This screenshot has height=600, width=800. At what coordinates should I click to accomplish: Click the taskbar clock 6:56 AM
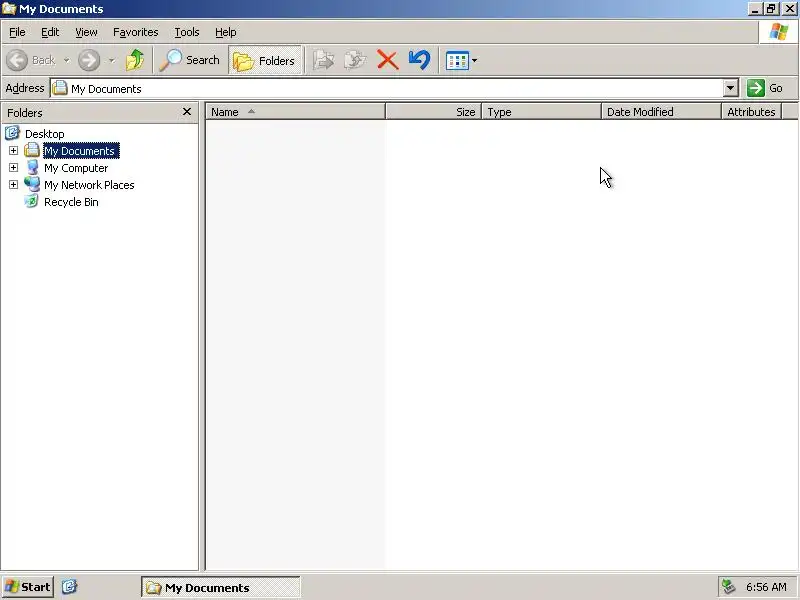[766, 587]
